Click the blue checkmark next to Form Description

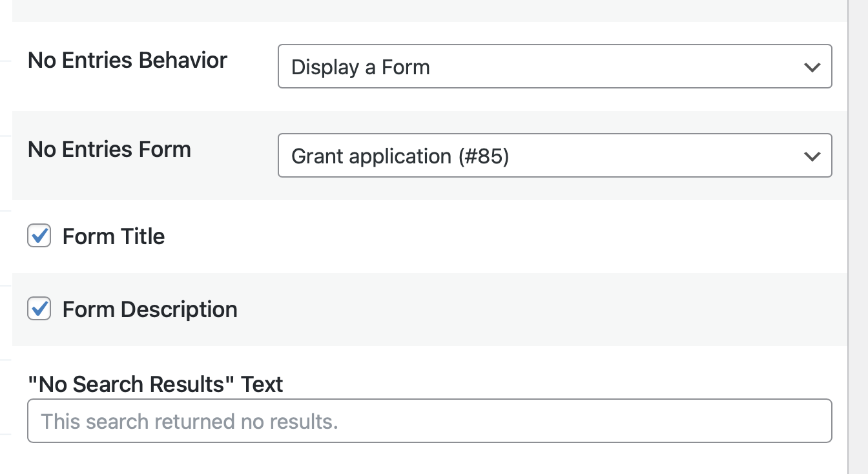pyautogui.click(x=39, y=309)
